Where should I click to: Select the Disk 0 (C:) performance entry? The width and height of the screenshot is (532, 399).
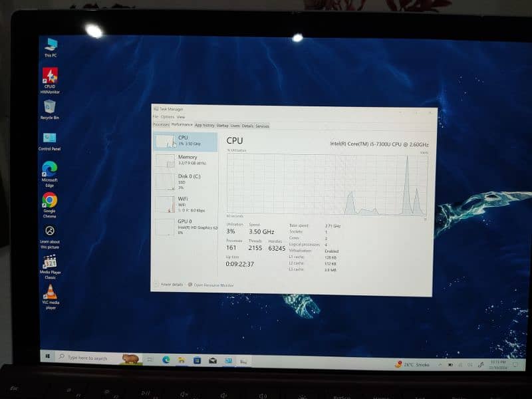pos(186,181)
